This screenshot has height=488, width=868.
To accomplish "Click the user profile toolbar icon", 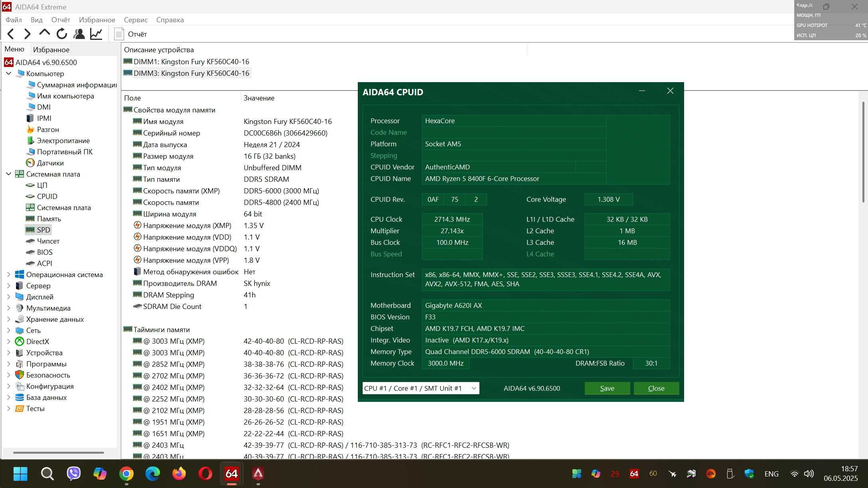I will pos(79,34).
